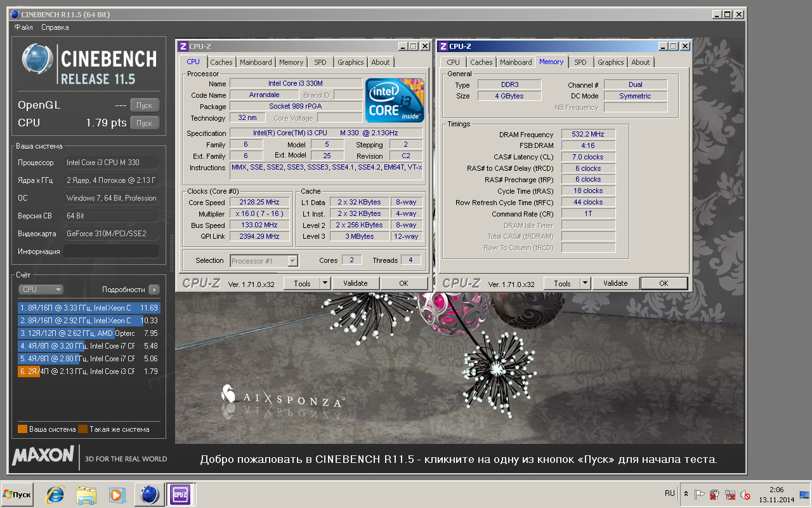Image resolution: width=812 pixels, height=508 pixels.
Task: Select Core i7 ranking entry 5.48
Action: 89,345
